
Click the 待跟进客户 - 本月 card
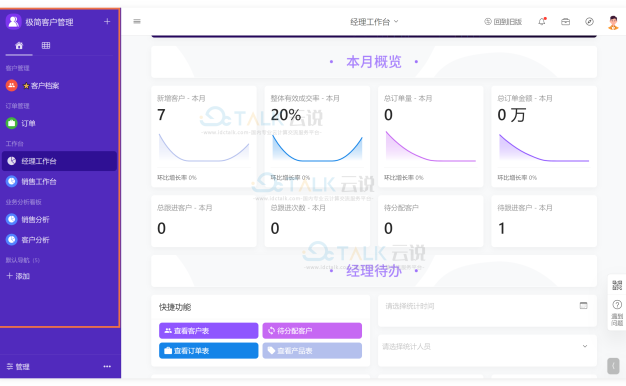(544, 221)
